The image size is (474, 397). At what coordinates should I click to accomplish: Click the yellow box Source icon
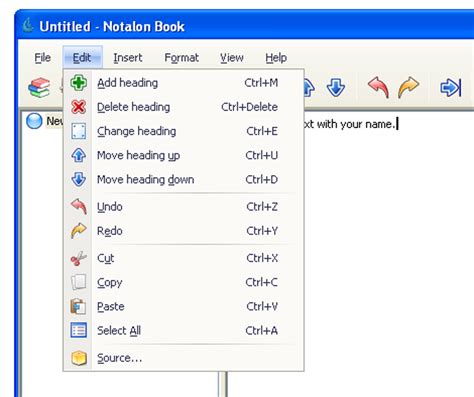click(79, 358)
